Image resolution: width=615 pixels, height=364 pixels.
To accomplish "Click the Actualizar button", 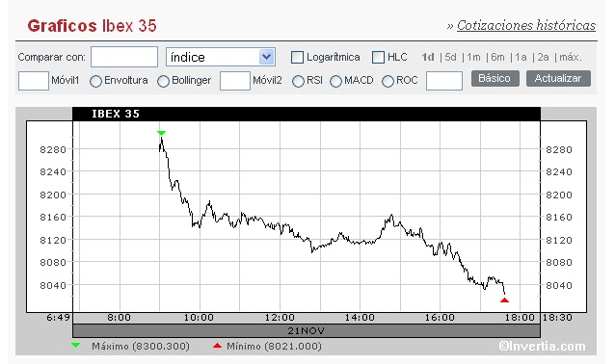I will coord(558,78).
